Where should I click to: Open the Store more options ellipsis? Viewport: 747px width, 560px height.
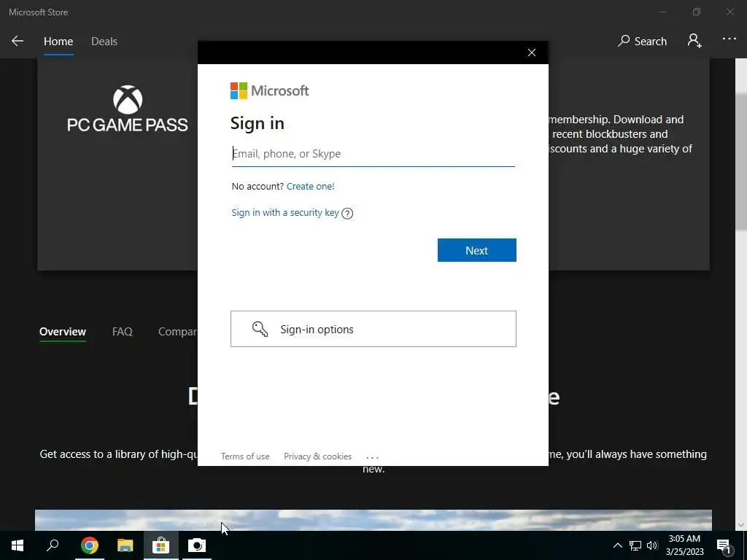[x=729, y=39]
